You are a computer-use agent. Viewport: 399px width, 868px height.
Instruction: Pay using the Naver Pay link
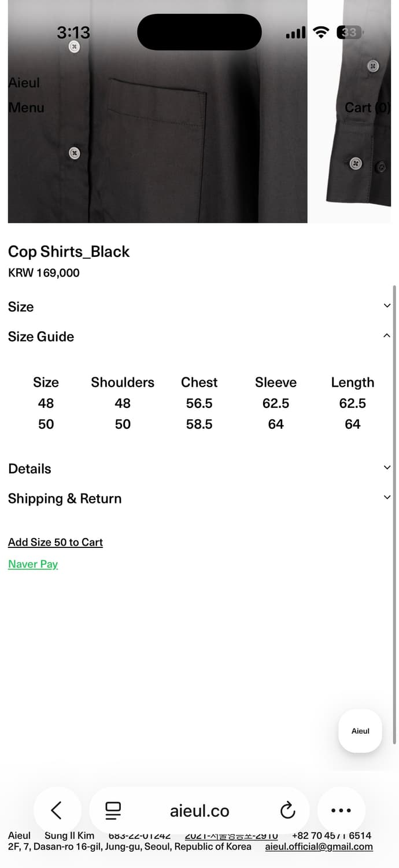[33, 564]
